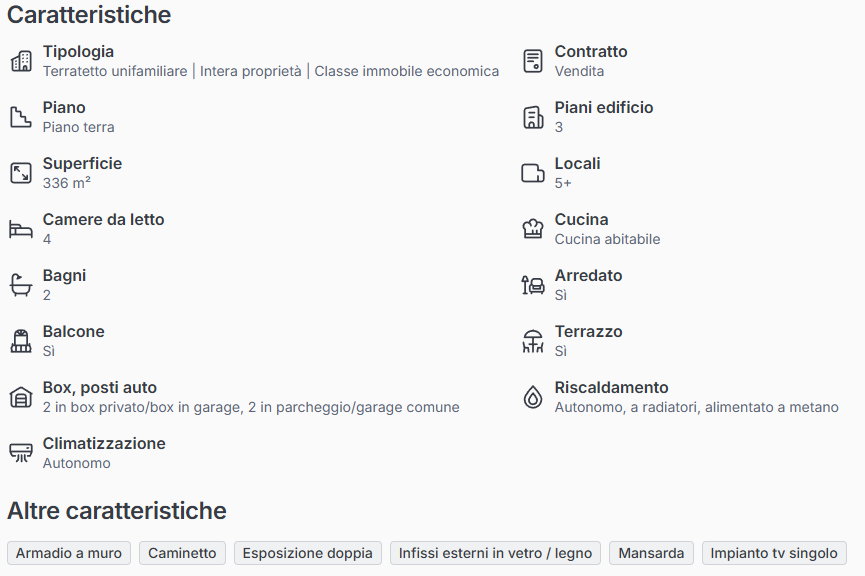The height and width of the screenshot is (576, 865).
Task: Click the Camere da letto bed icon
Action: [21, 229]
